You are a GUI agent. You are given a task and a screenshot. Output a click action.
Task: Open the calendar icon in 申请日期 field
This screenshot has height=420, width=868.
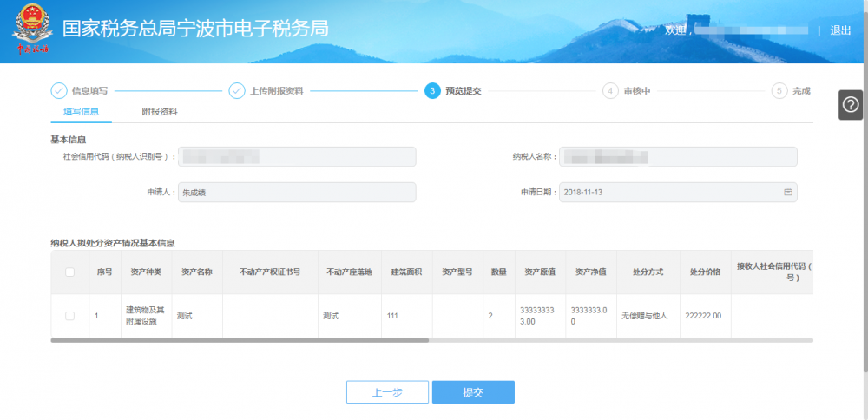(x=788, y=192)
